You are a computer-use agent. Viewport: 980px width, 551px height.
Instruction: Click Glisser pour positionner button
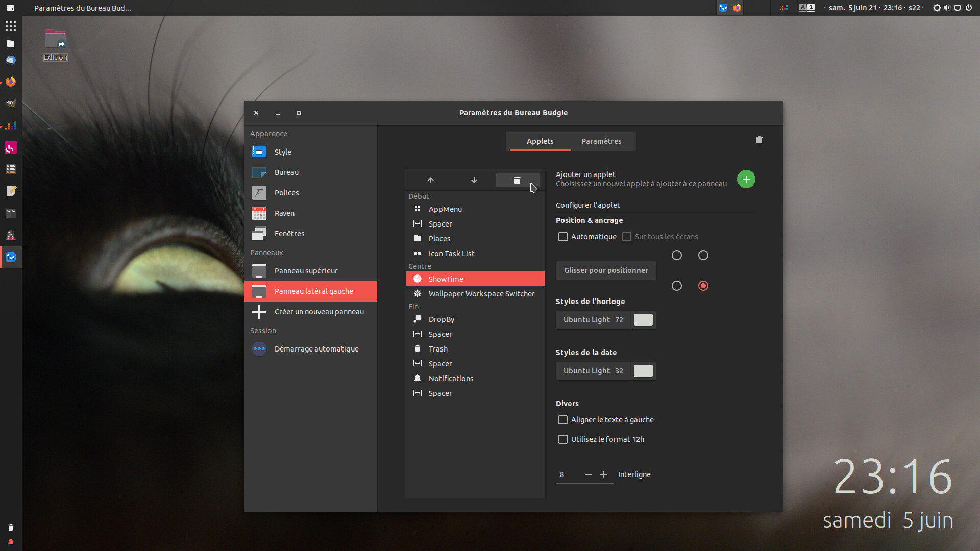[x=605, y=270]
